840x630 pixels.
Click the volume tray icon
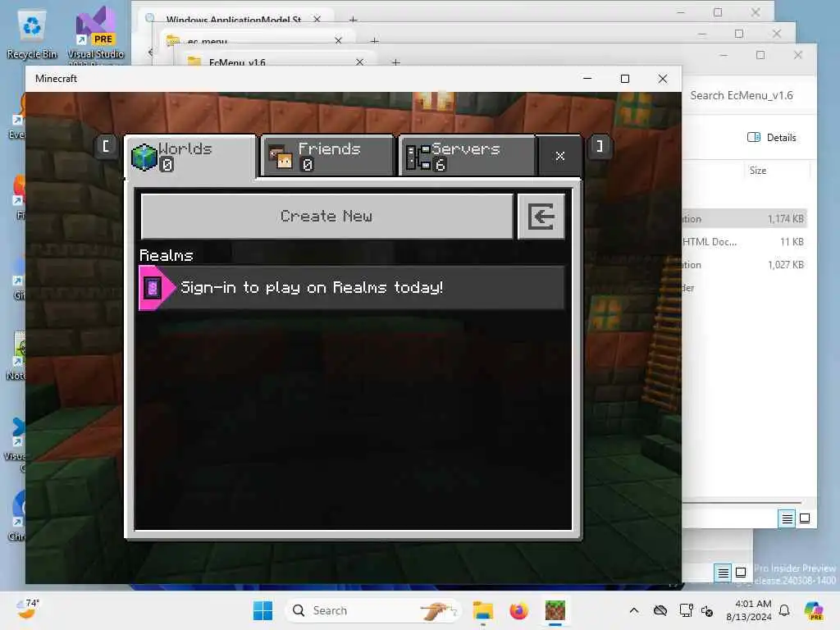(707, 610)
